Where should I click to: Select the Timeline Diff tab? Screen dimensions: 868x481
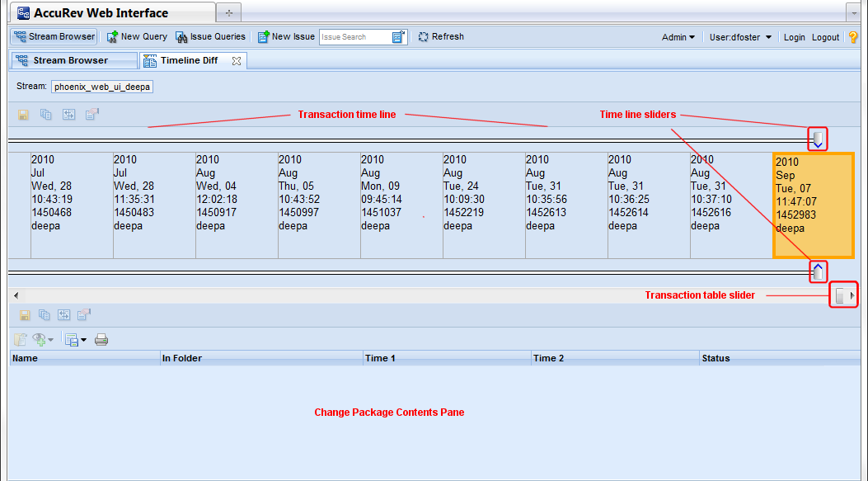click(189, 61)
